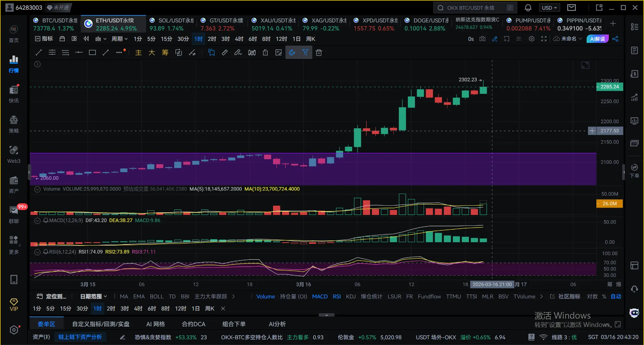Expand the collapsed bottom panel handle
Image resolution: width=644 pixels, height=345 pixels.
326,315
